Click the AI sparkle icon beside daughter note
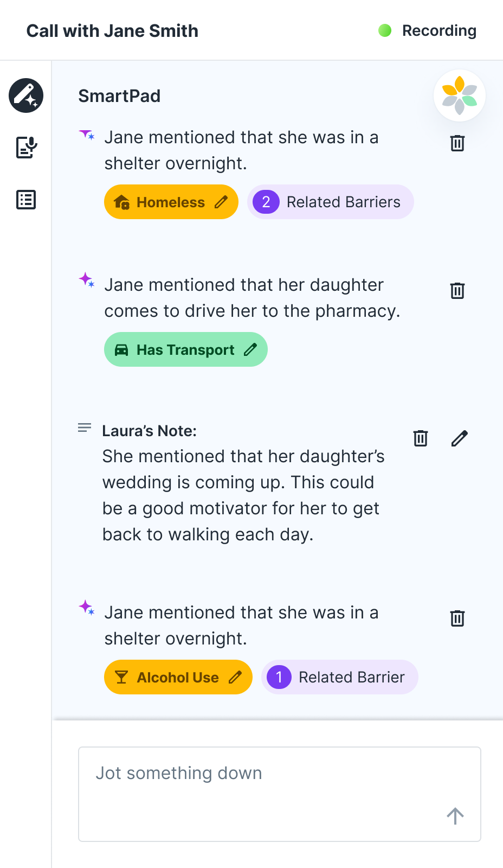The width and height of the screenshot is (503, 868). [x=87, y=280]
